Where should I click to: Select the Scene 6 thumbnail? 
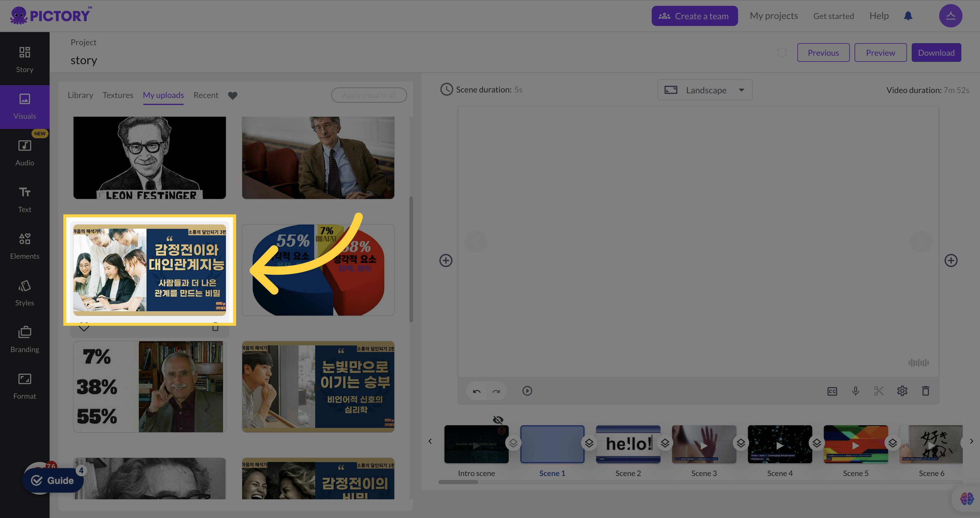pyautogui.click(x=931, y=444)
